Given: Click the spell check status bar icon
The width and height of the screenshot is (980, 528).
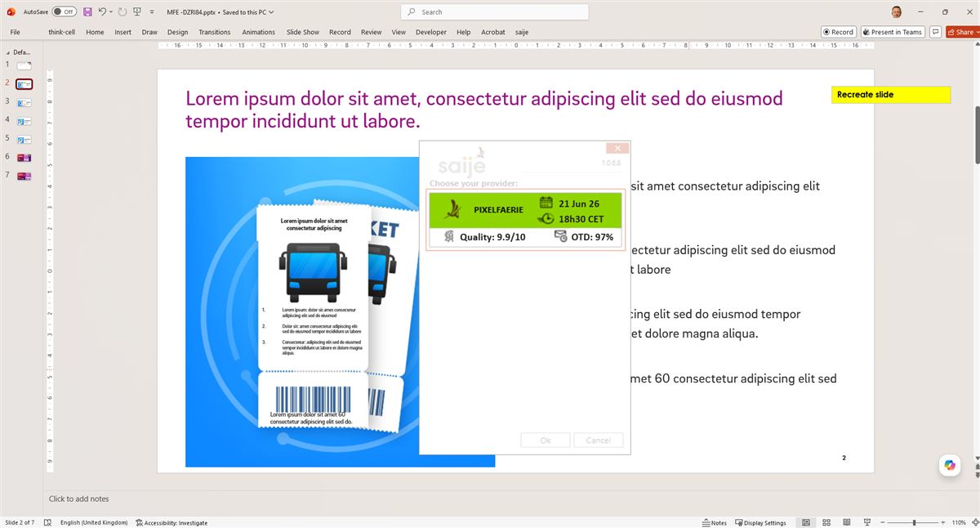Looking at the screenshot, I should (x=47, y=522).
